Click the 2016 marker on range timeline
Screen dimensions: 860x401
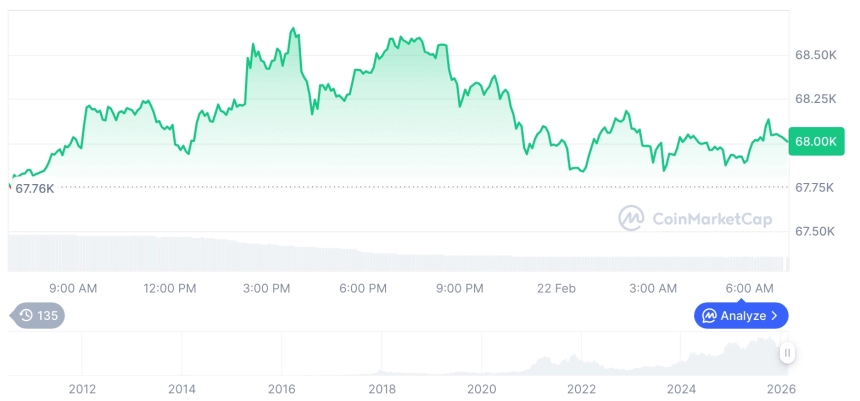pos(282,389)
